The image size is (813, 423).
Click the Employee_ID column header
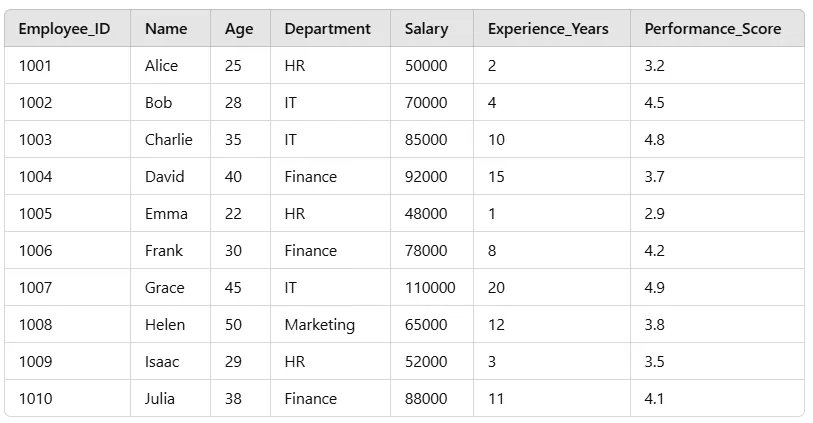click(64, 29)
